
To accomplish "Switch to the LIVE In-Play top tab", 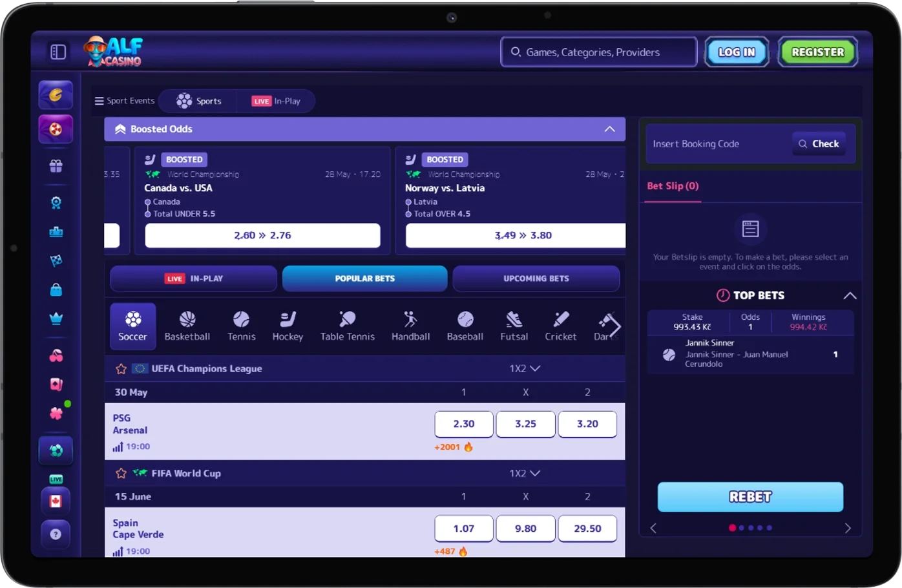I will point(276,101).
